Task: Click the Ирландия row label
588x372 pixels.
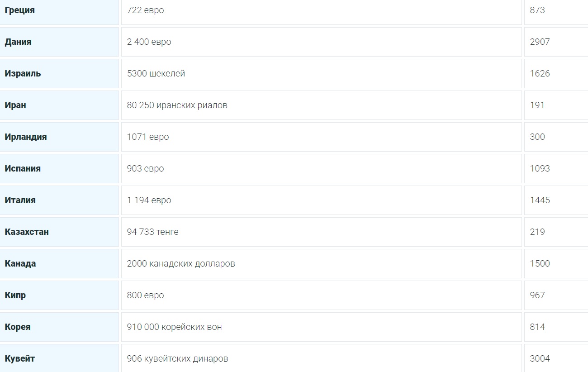Action: pos(26,137)
